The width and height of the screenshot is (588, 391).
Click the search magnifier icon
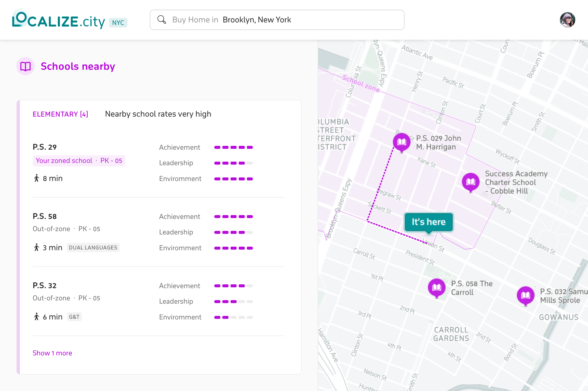(x=162, y=20)
